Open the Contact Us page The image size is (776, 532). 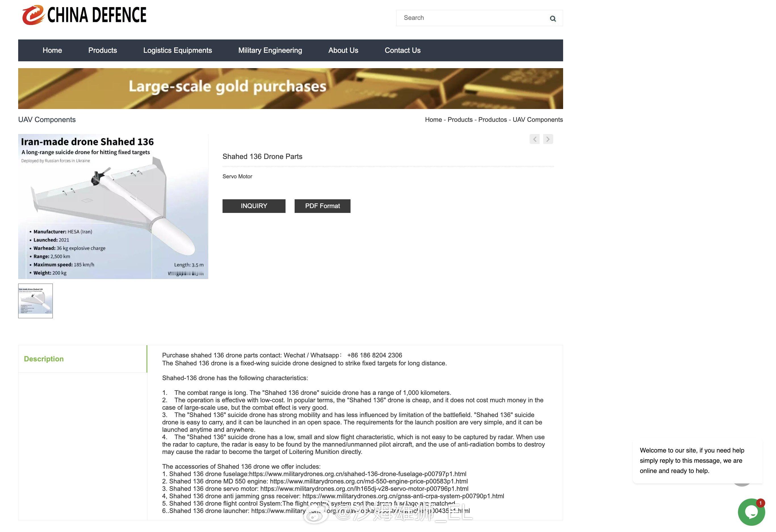point(402,51)
